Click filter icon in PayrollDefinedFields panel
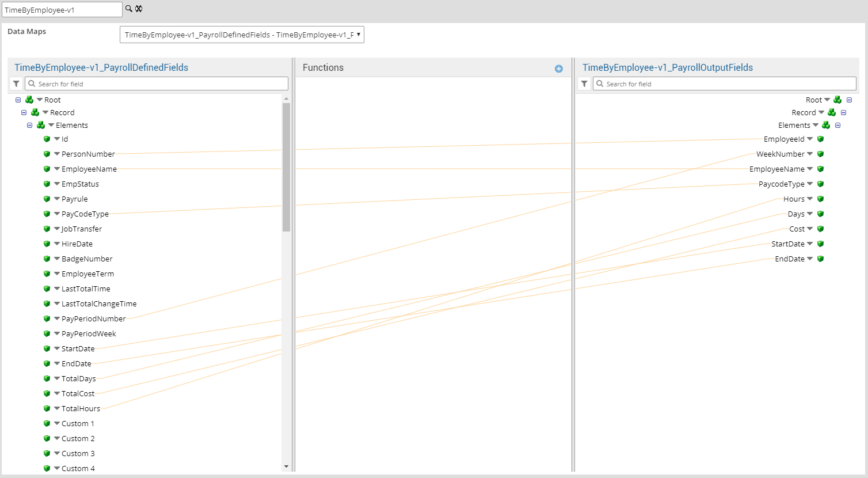 pyautogui.click(x=16, y=84)
